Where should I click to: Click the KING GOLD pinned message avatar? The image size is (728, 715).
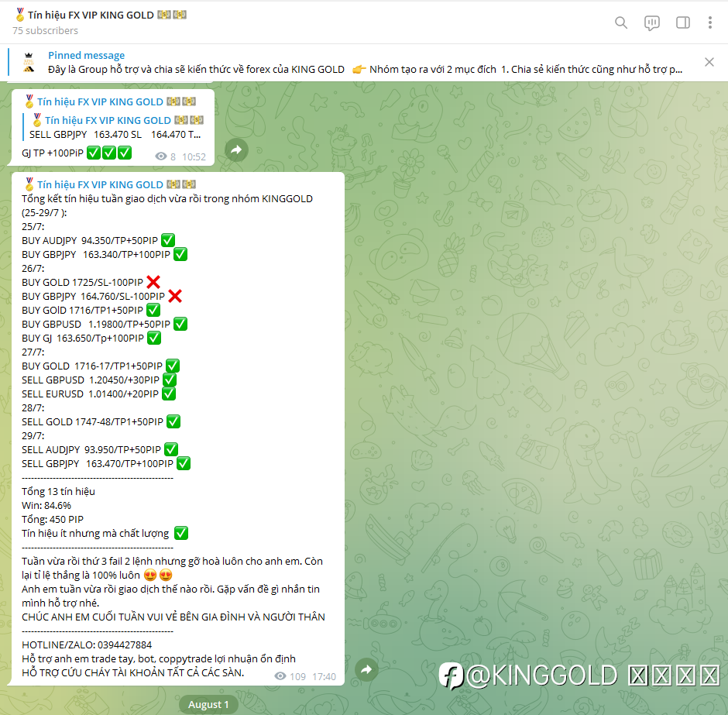pyautogui.click(x=29, y=63)
